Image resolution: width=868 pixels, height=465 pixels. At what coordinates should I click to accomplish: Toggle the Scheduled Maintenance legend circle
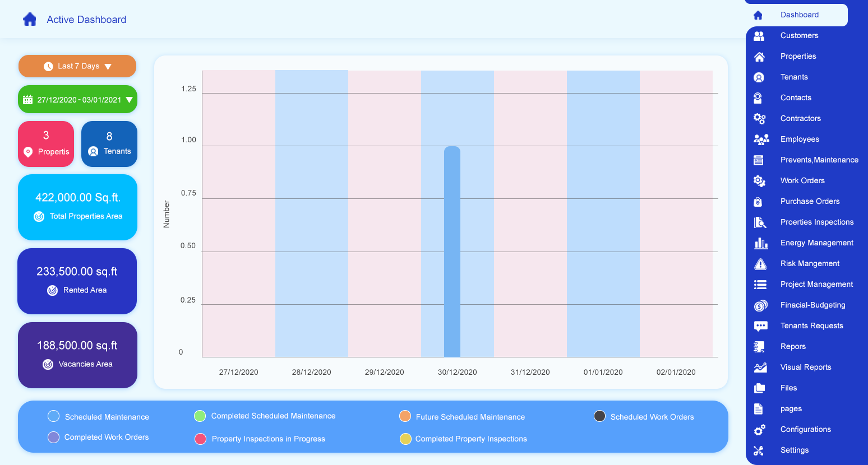(x=54, y=416)
